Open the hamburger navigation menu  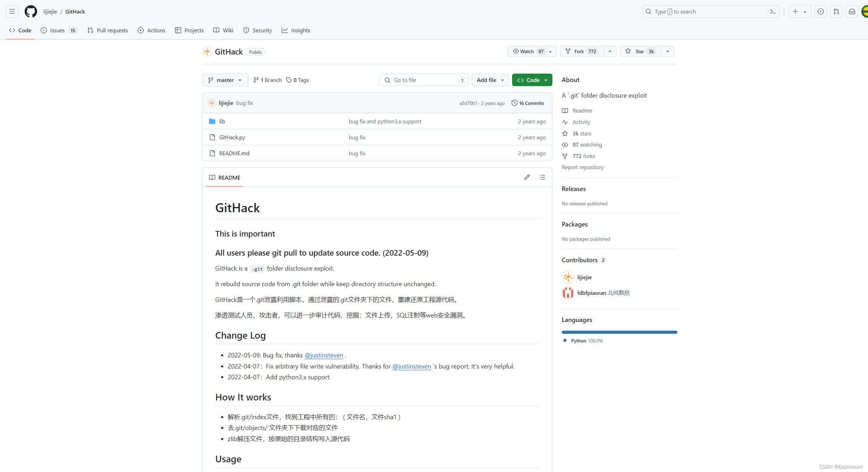tap(12, 11)
